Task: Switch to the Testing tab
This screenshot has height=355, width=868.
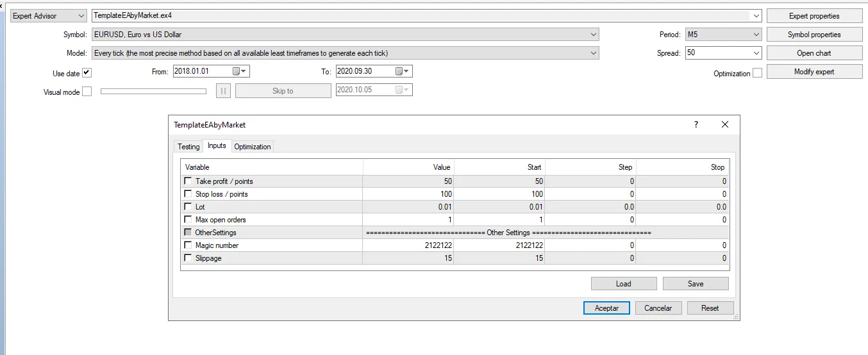Action: 188,147
